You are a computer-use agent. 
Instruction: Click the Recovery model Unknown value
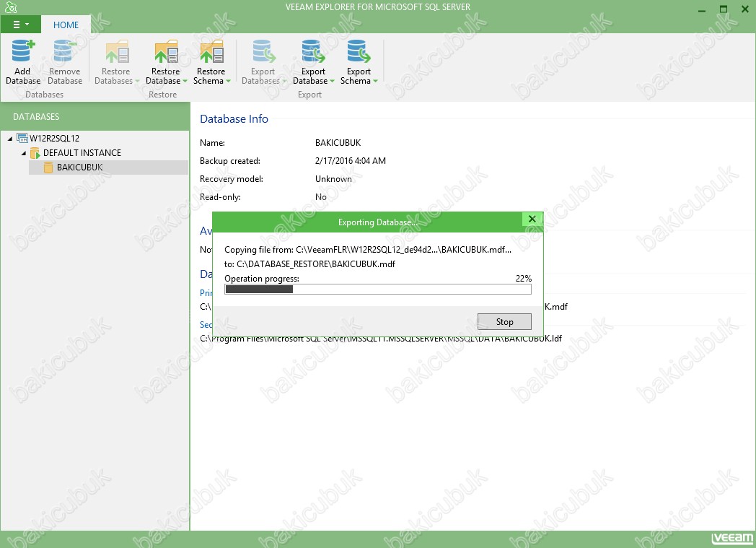334,179
